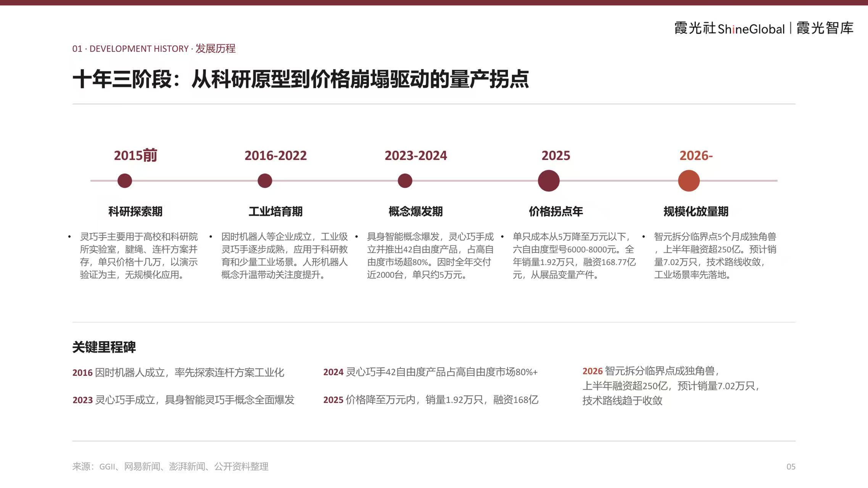
Task: Click the source citation line 来源
Action: (x=171, y=466)
